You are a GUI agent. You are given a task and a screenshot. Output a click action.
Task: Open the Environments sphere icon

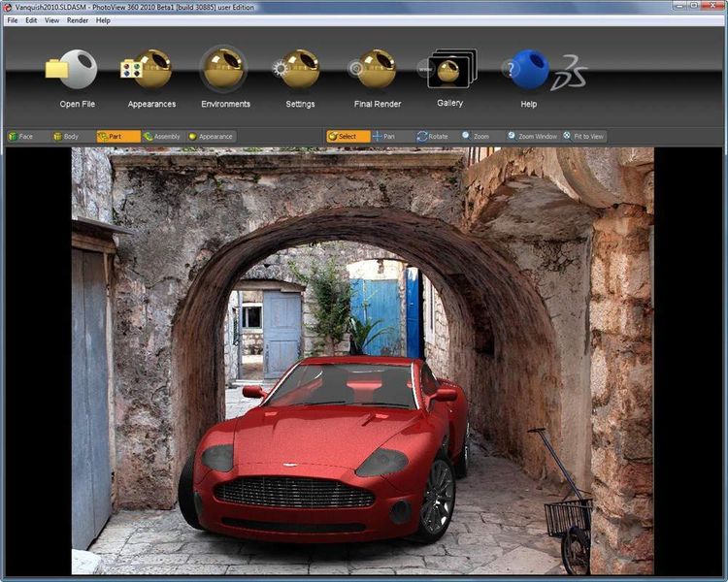pyautogui.click(x=224, y=69)
